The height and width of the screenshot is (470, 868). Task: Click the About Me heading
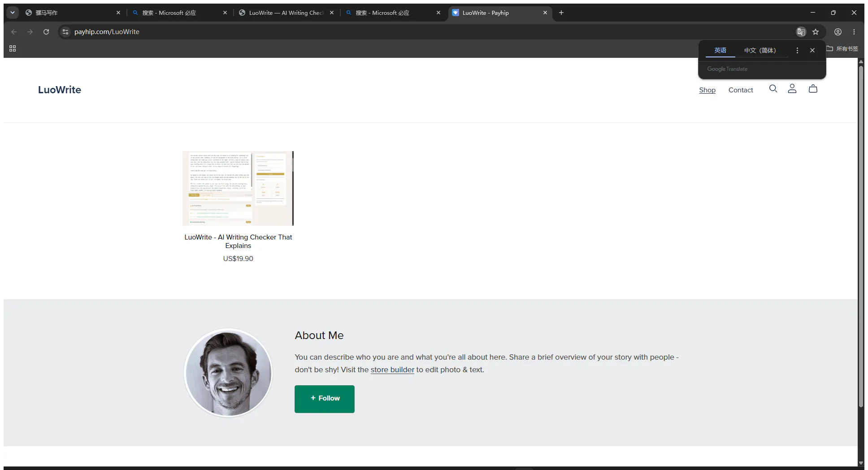tap(319, 335)
